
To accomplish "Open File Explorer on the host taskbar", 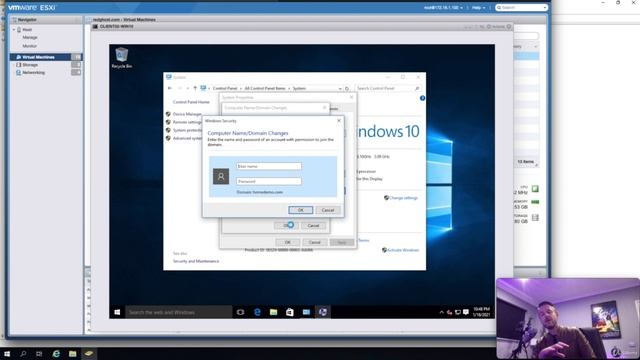I will [72, 353].
